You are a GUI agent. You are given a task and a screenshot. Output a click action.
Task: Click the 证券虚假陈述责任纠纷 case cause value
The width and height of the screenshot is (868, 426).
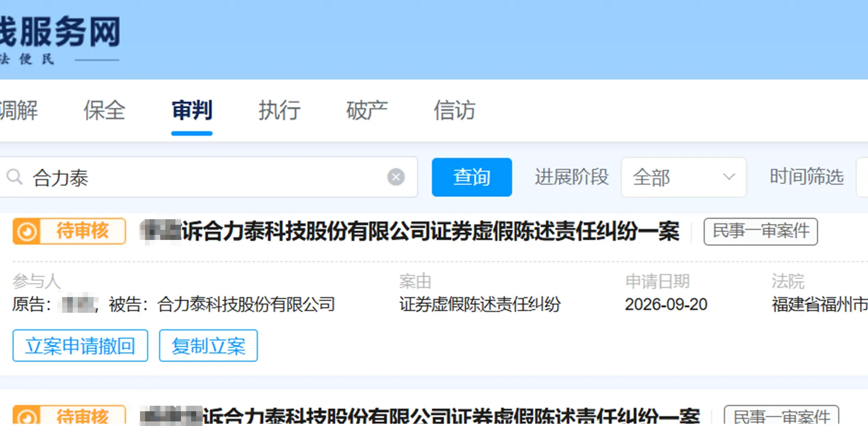(480, 304)
